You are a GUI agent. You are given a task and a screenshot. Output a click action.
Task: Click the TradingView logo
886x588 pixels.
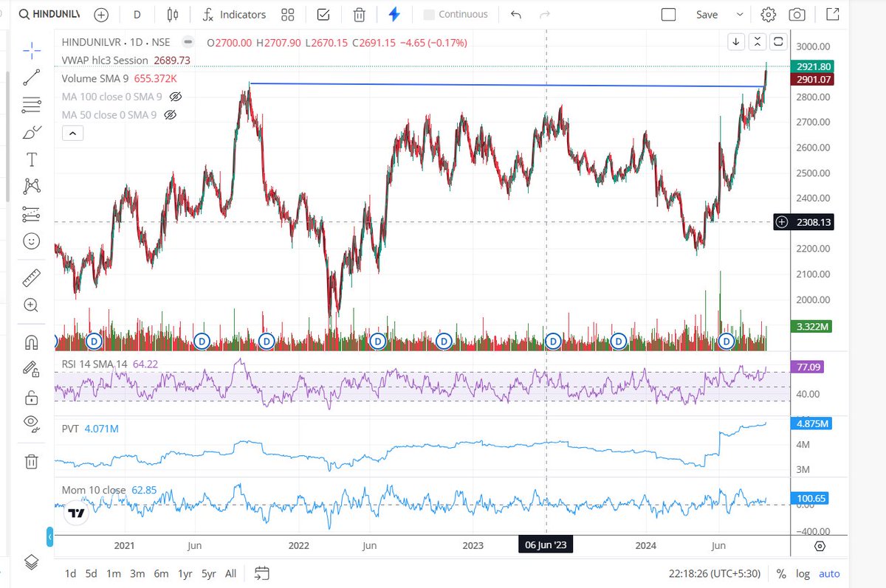point(76,513)
